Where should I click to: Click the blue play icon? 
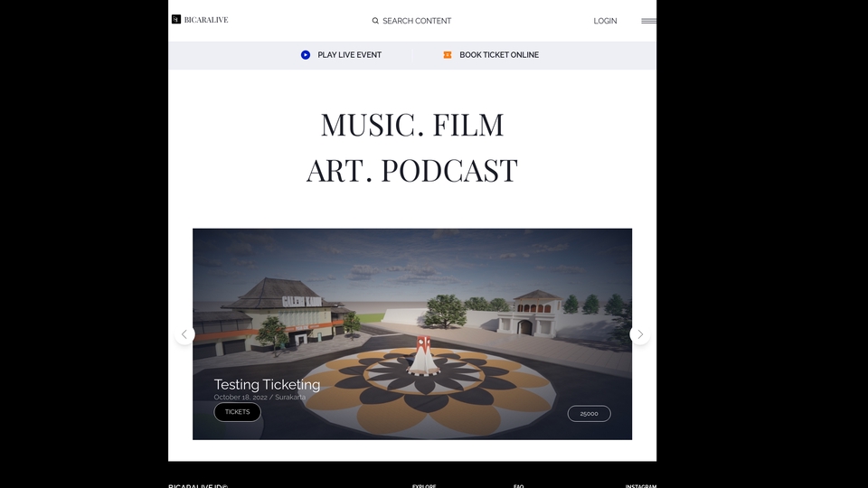(x=306, y=55)
